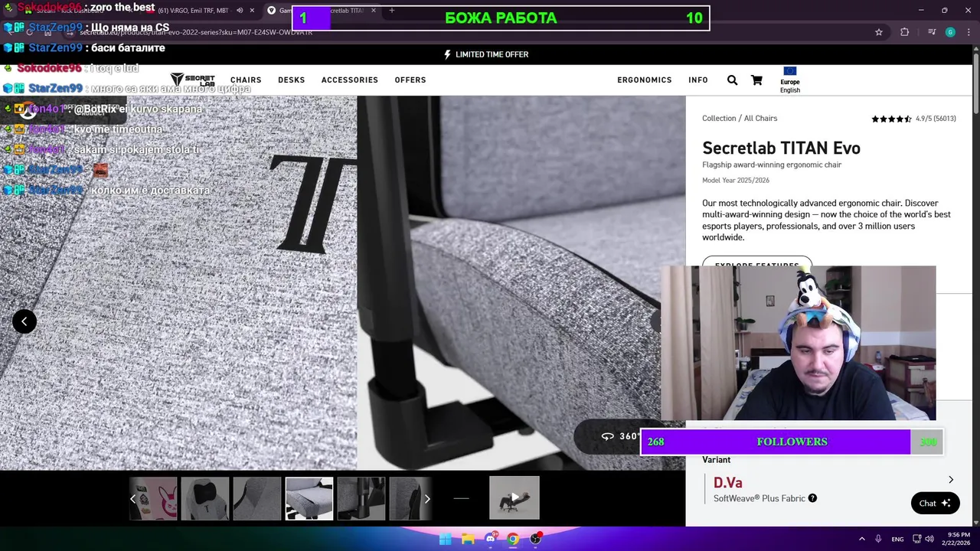The width and height of the screenshot is (980, 551).
Task: Show hidden system tray icons
Action: [x=861, y=539]
